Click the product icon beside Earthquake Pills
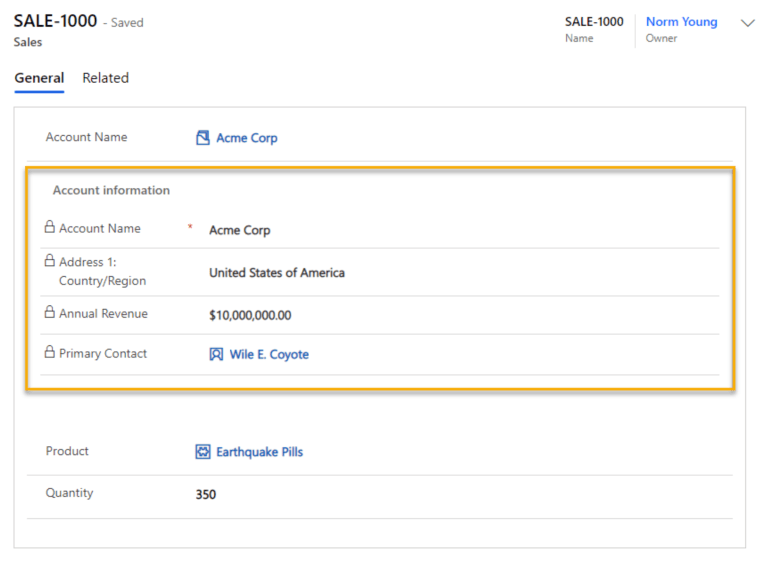Viewport: 768px width, 565px height. click(203, 452)
